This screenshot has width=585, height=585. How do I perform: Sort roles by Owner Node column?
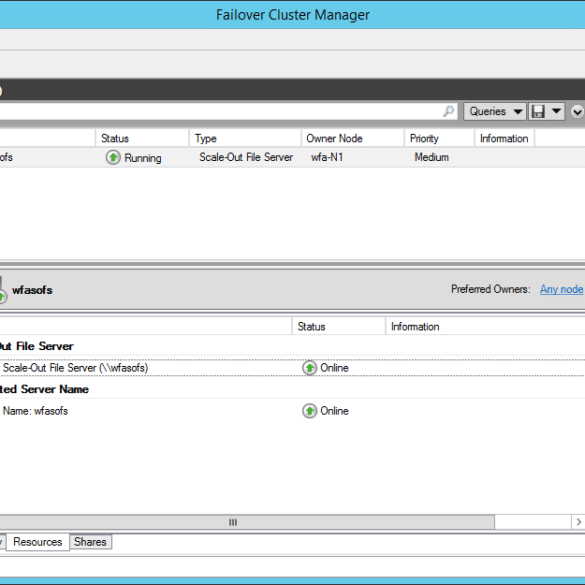click(x=353, y=138)
